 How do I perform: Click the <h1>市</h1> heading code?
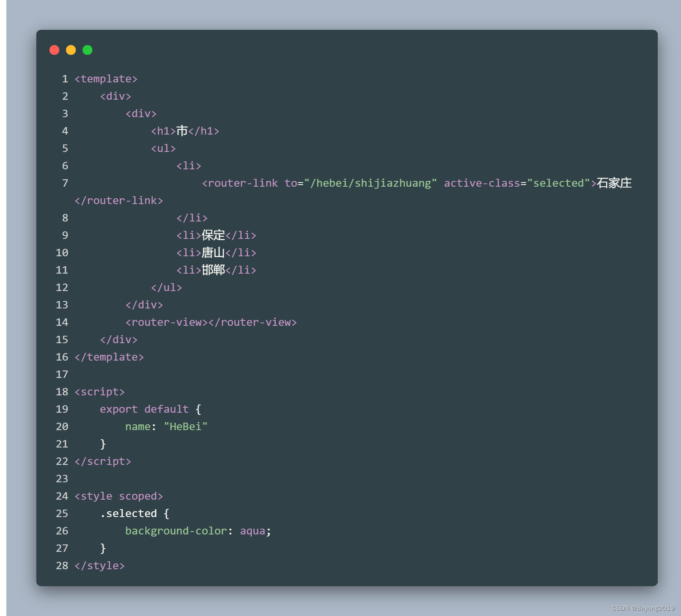click(185, 131)
